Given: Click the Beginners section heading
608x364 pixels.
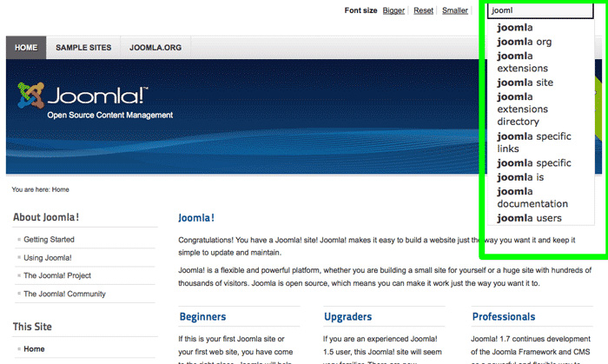Looking at the screenshot, I should [x=202, y=317].
